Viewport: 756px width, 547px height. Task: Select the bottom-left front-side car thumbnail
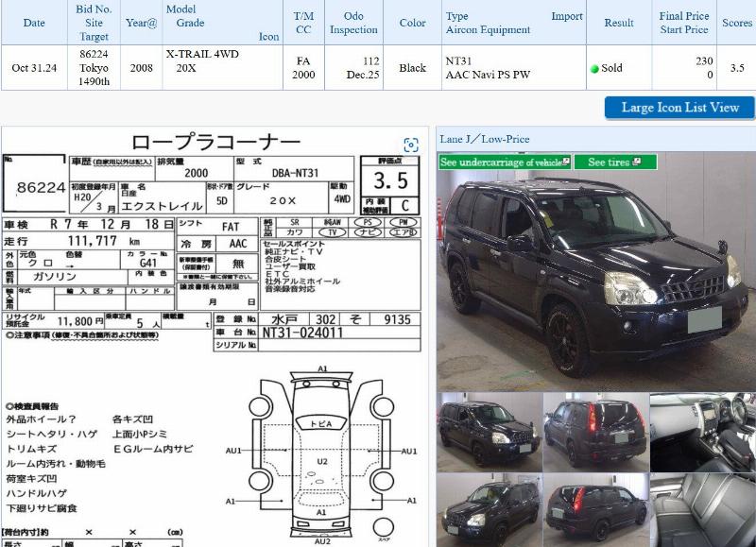[x=488, y=510]
